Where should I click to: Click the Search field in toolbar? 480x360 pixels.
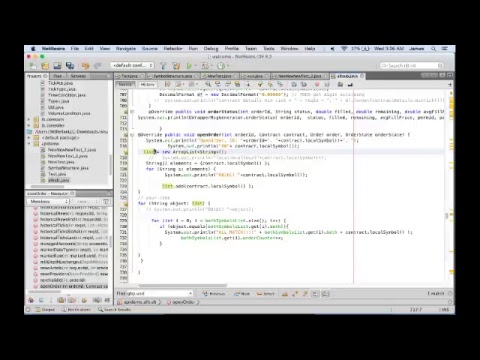pos(412,66)
